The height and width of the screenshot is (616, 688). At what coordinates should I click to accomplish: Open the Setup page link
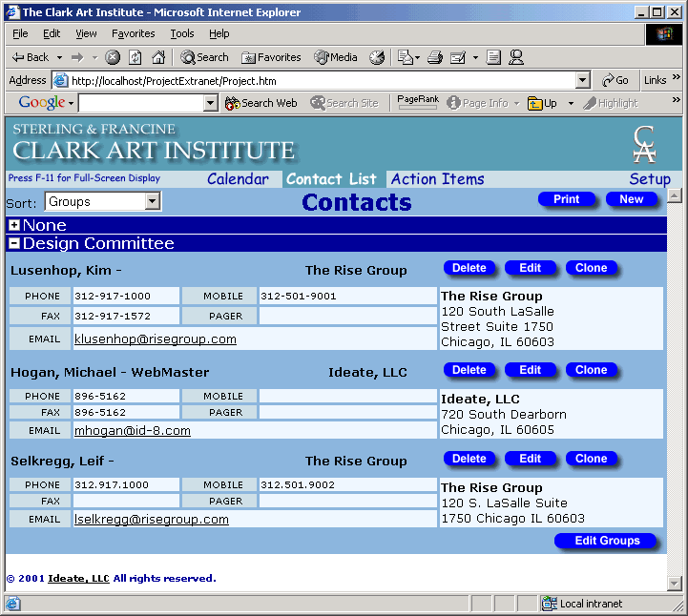[650, 179]
